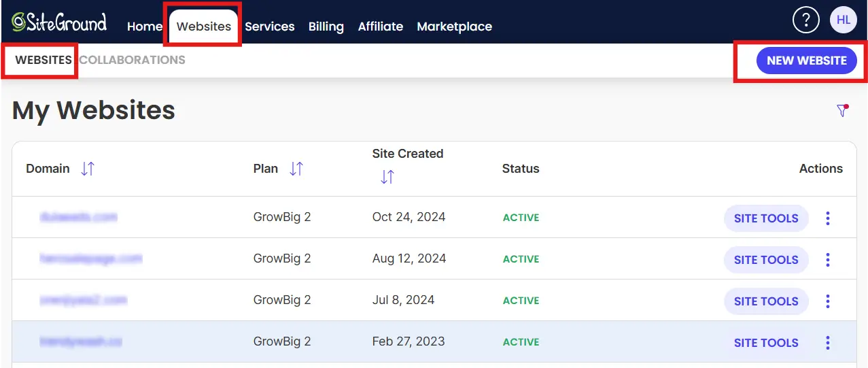This screenshot has width=868, height=368.
Task: Click ACTIVE status in Aug 12, 2024 row
Action: tap(521, 259)
